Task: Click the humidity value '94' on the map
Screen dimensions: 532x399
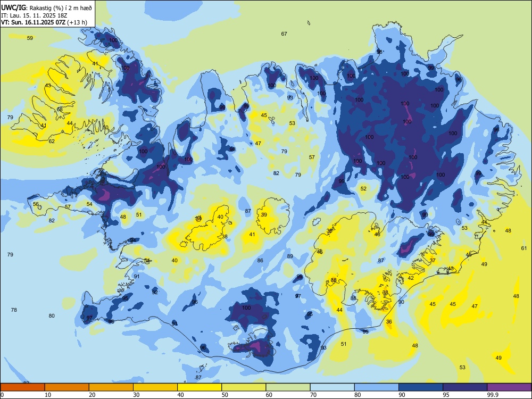Action: click(x=133, y=240)
